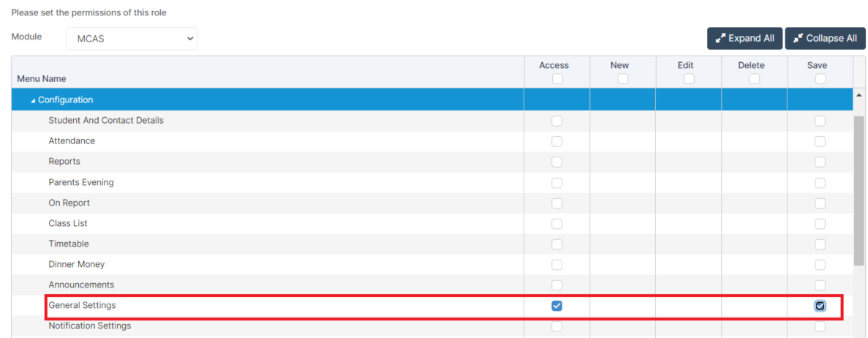
Task: Click the Collapse All button
Action: [x=824, y=38]
